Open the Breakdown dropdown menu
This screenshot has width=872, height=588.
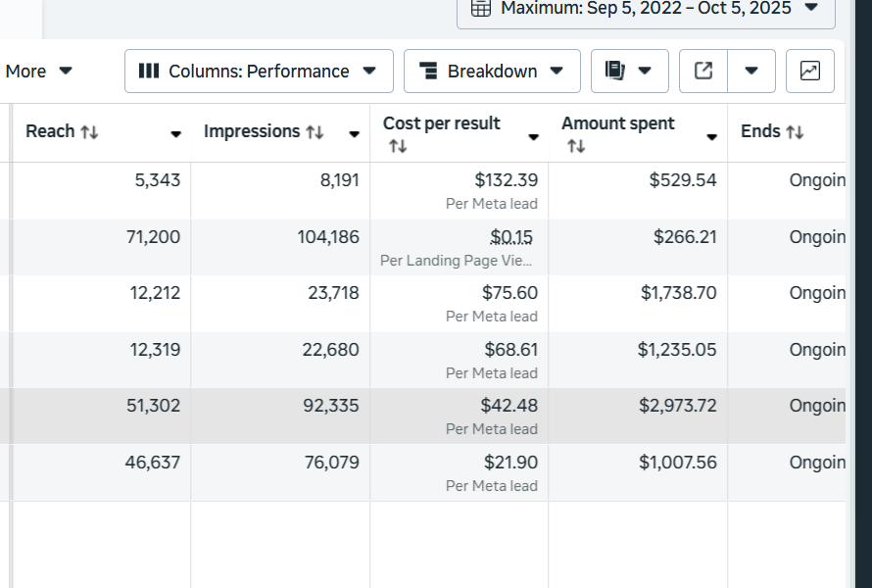tap(492, 71)
